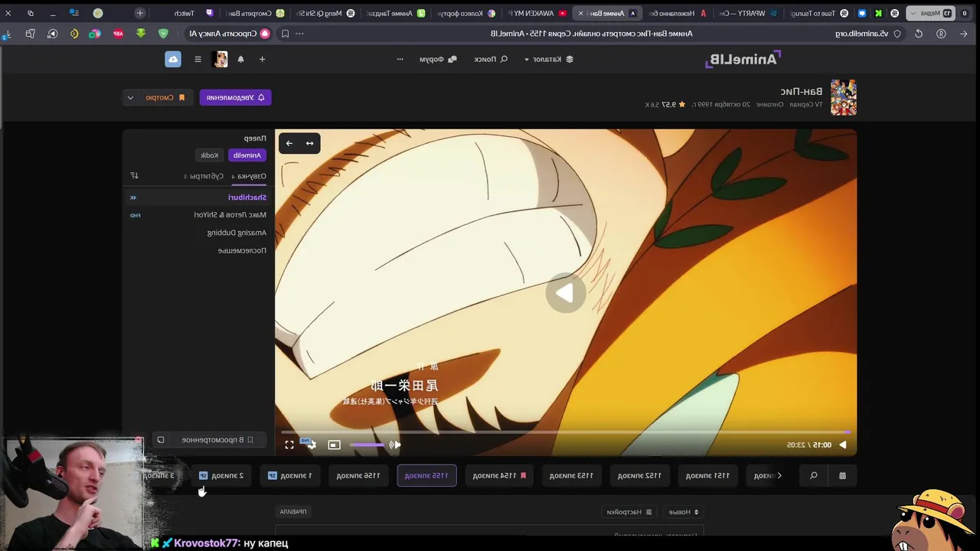Click the large play button on the video
The width and height of the screenshot is (980, 551).
(x=565, y=293)
